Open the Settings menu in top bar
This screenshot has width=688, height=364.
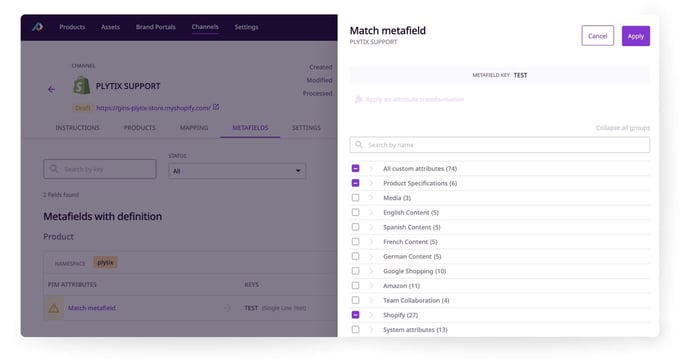click(x=246, y=27)
